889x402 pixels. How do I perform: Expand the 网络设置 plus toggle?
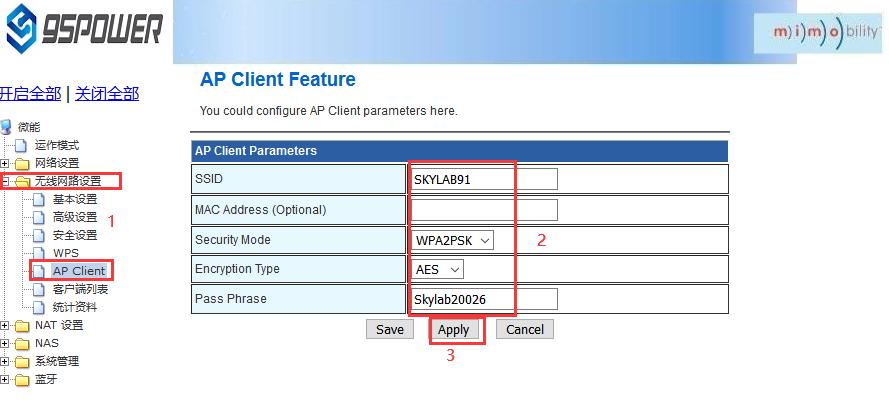(x=6, y=163)
